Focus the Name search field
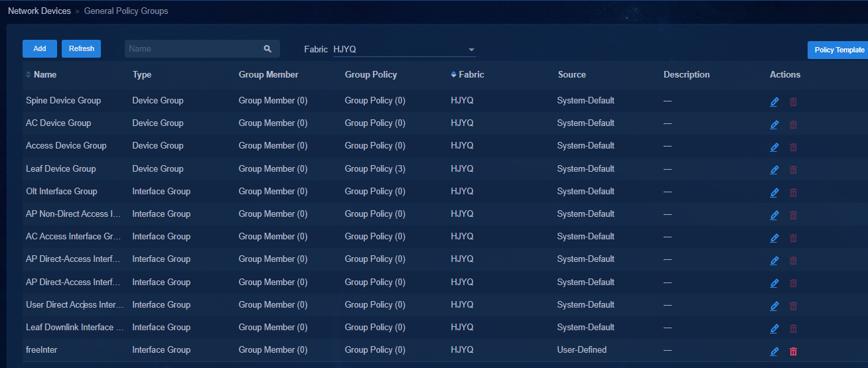Image resolution: width=868 pixels, height=368 pixels. [x=193, y=48]
